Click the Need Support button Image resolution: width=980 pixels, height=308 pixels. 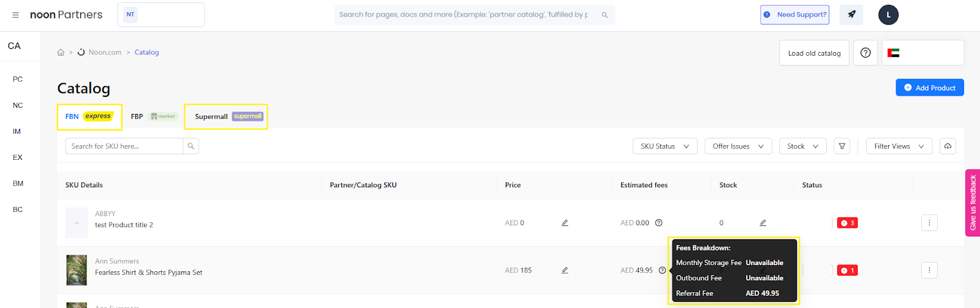[x=794, y=15]
